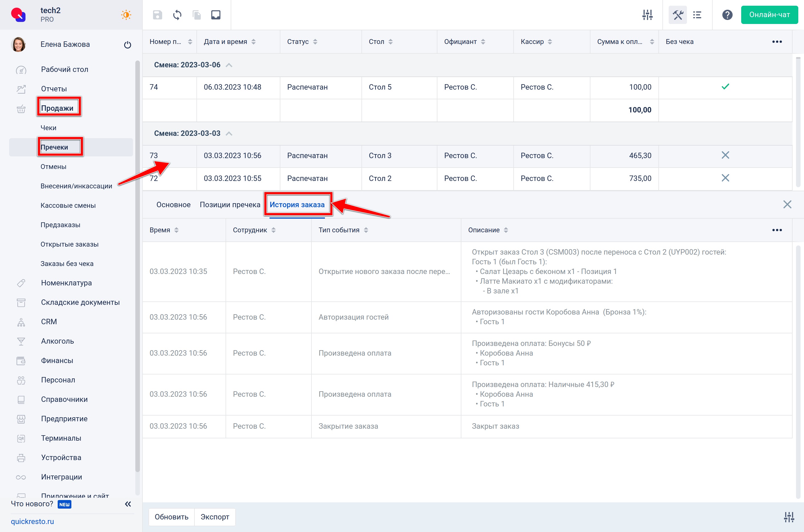This screenshot has height=532, width=804.
Task: Click the Quick Resto logo
Action: [x=18, y=15]
